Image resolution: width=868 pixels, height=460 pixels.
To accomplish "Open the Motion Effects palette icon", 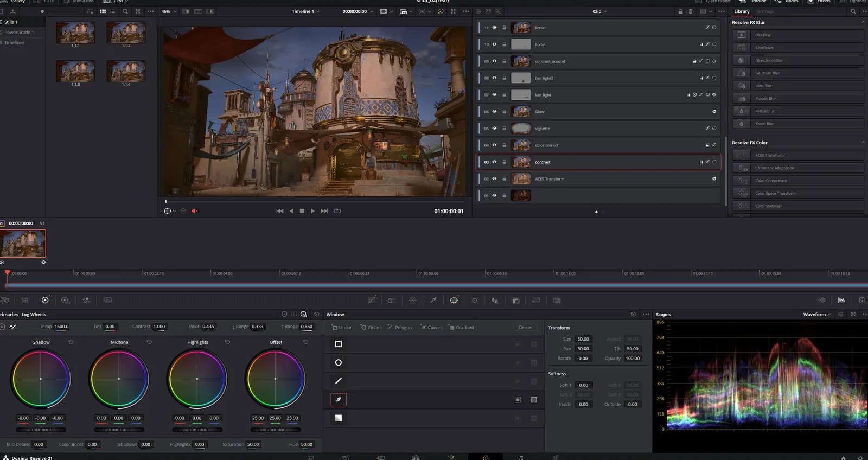I will 107,300.
